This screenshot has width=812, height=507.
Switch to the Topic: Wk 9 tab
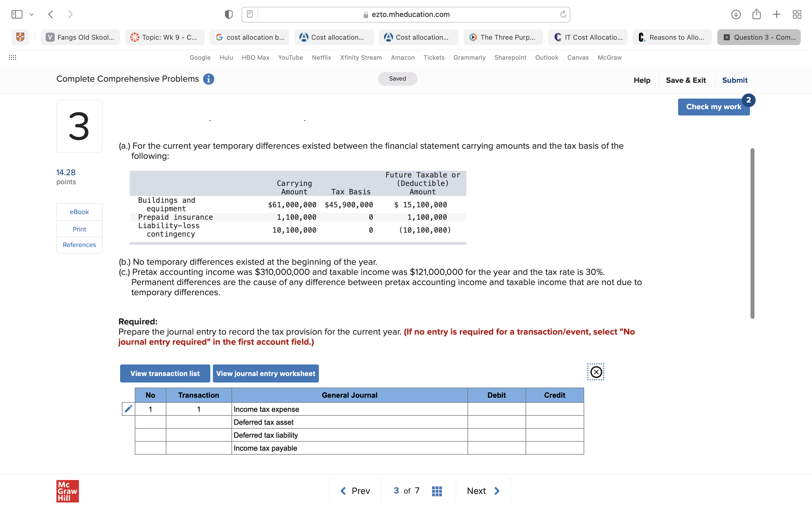tap(165, 37)
